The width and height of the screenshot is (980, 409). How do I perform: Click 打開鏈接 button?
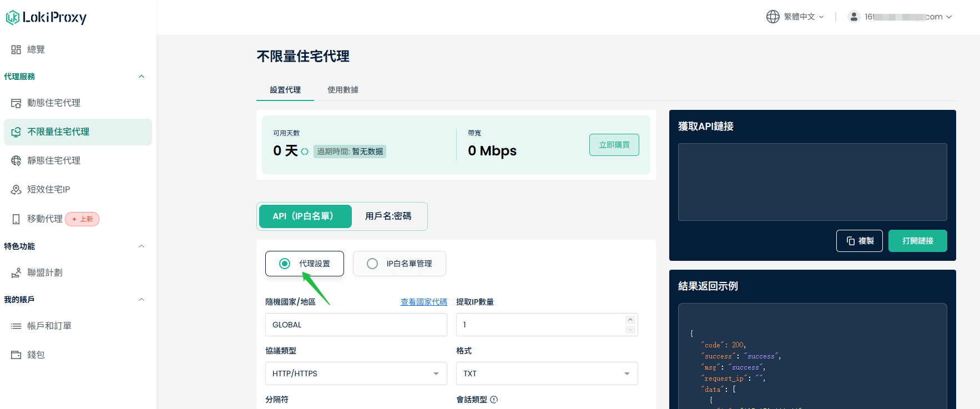point(918,241)
